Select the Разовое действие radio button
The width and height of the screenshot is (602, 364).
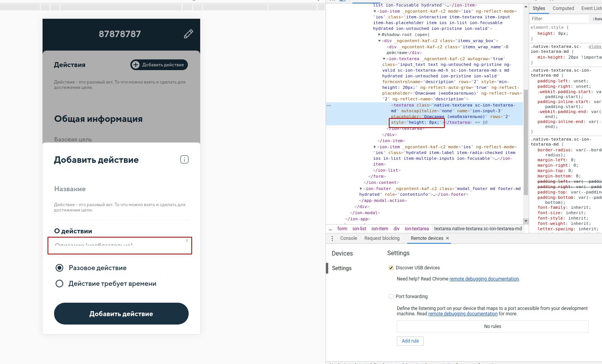coord(59,268)
